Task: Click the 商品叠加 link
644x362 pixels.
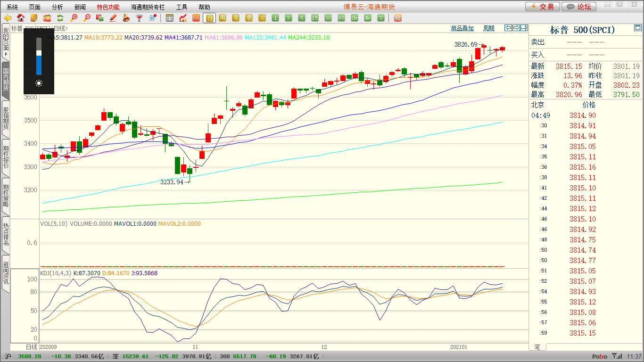Action: (462, 28)
